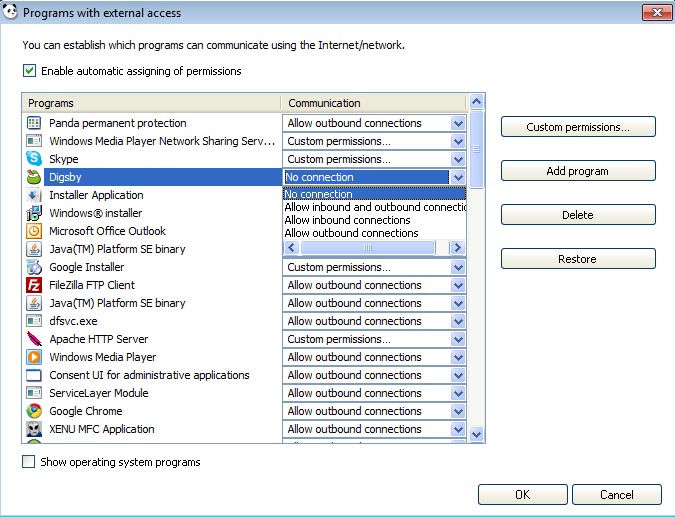The height and width of the screenshot is (517, 675).
Task: Click the FileZilla FTP Client icon
Action: click(34, 285)
